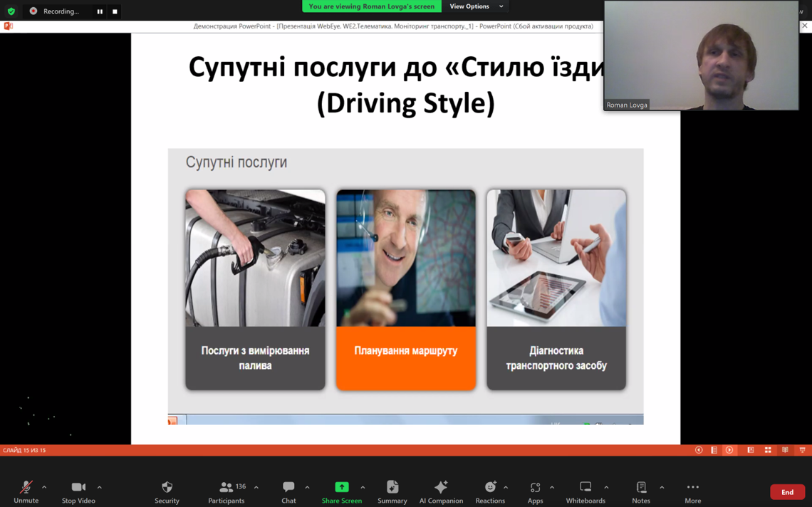This screenshot has width=812, height=507.
Task: Open the Participants panel
Action: point(227,491)
